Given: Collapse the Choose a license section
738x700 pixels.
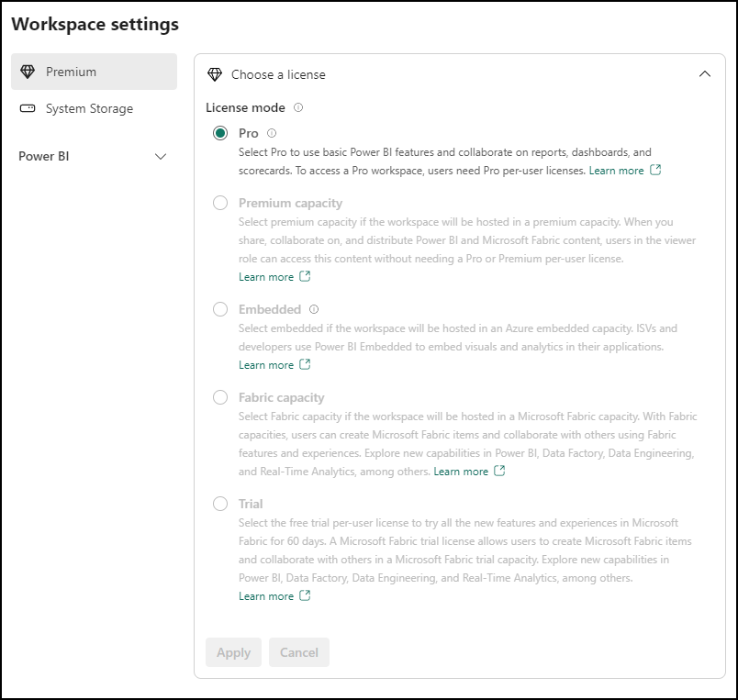Looking at the screenshot, I should tap(705, 74).
